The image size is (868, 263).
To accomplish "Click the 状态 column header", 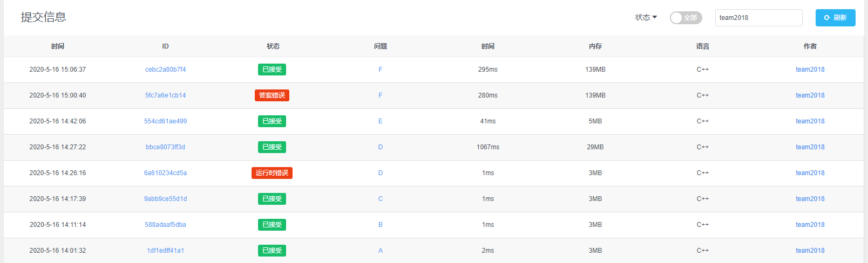I will coord(273,46).
